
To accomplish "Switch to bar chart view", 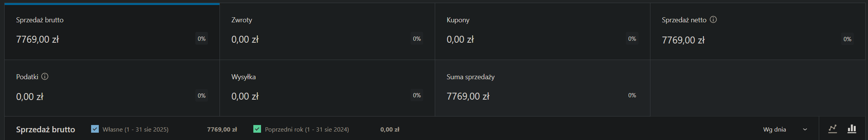I will tap(852, 129).
